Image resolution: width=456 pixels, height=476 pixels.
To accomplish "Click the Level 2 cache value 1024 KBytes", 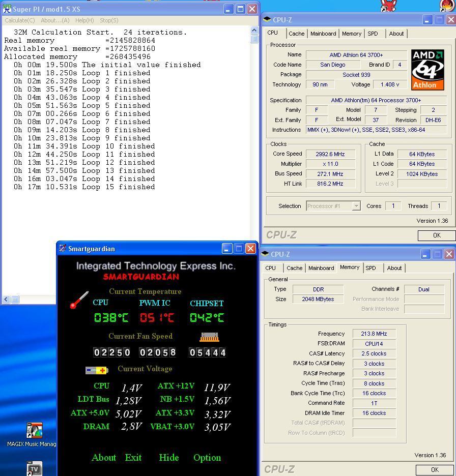I will coord(422,174).
